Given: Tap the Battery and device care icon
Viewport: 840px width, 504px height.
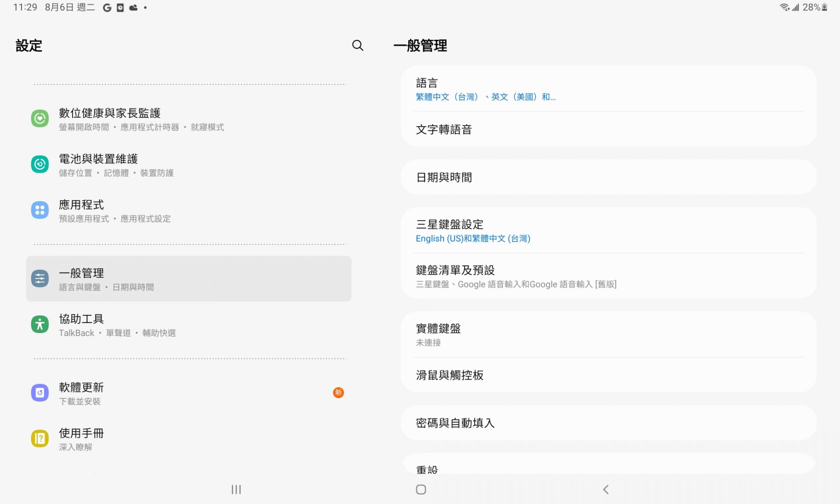Looking at the screenshot, I should click(40, 164).
